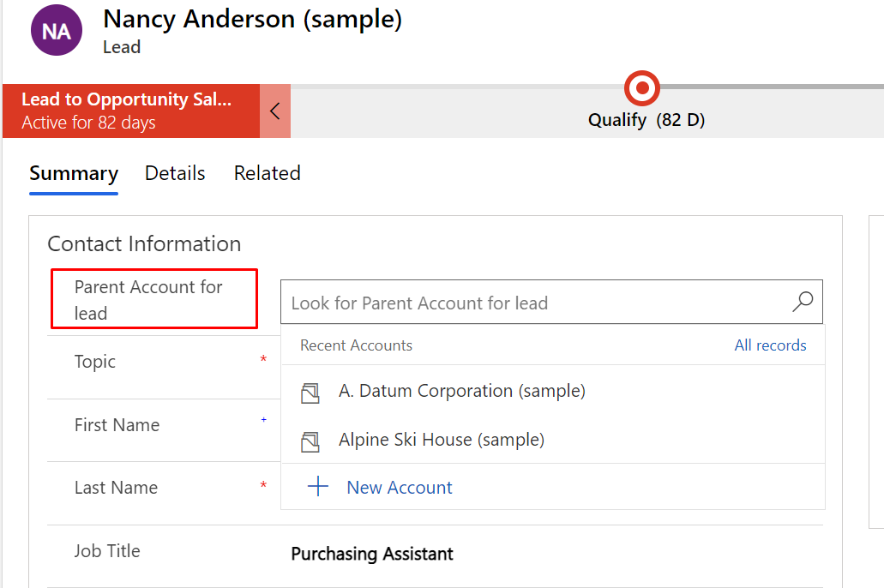Viewport: 884px width, 588px height.
Task: Click the All records link
Action: pyautogui.click(x=770, y=345)
